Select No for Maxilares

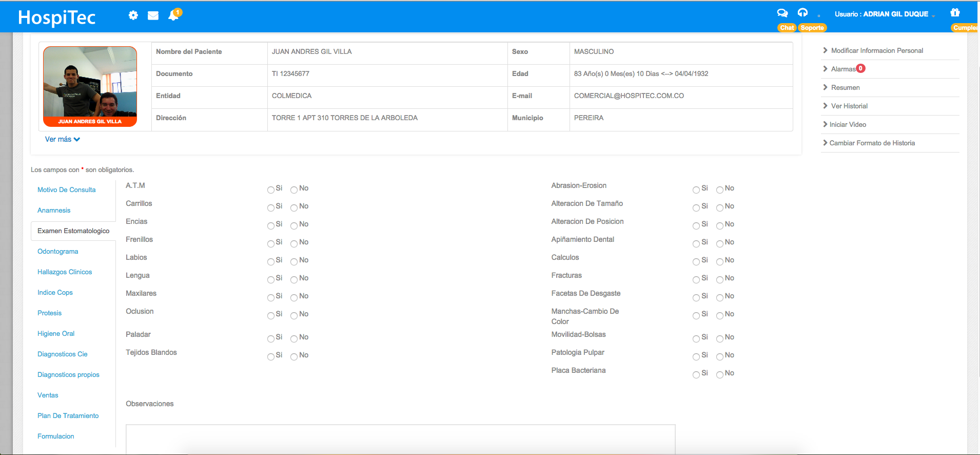pyautogui.click(x=294, y=298)
